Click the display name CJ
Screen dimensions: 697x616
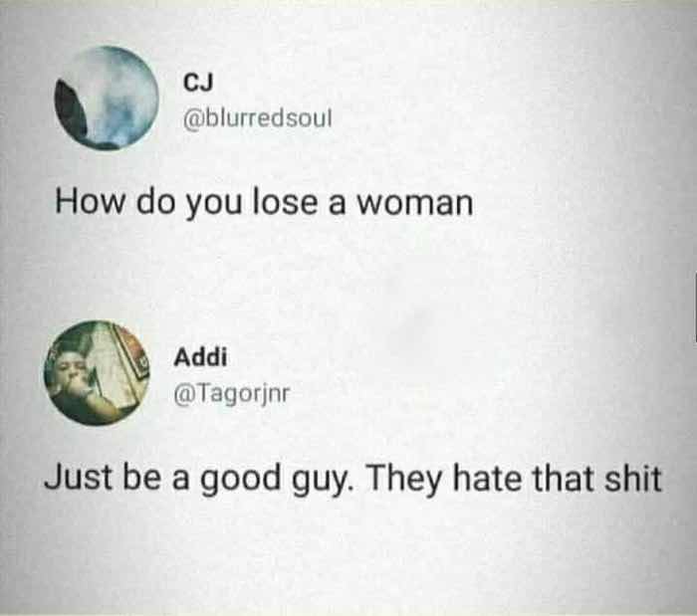click(198, 83)
